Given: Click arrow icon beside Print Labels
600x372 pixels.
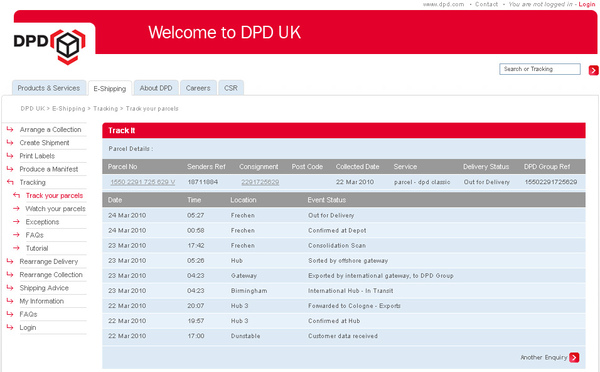Looking at the screenshot, I should (x=10, y=156).
